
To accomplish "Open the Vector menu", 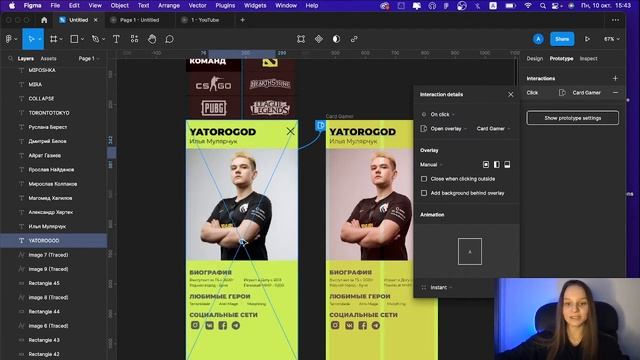I will [198, 5].
